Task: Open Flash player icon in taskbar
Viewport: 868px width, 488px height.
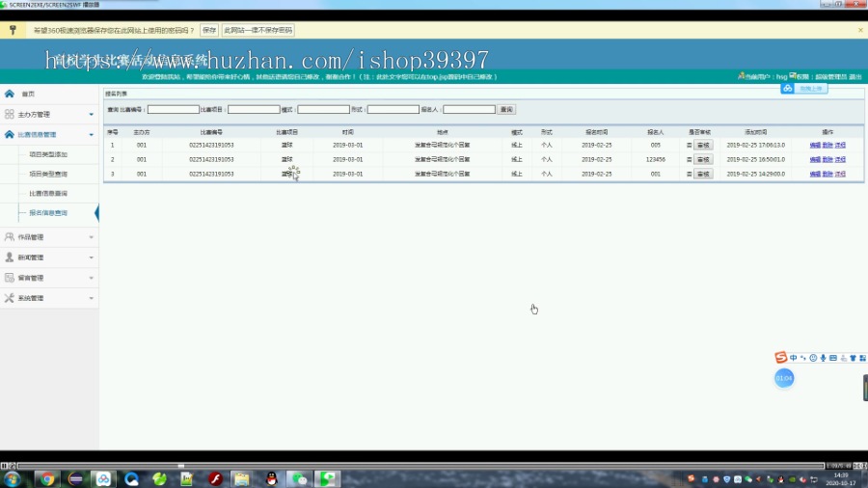Action: pos(215,478)
